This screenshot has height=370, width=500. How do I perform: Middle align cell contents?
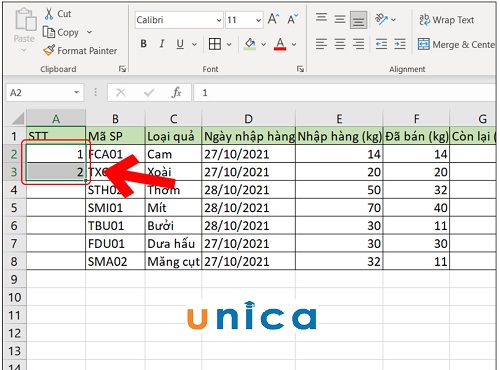click(x=340, y=19)
